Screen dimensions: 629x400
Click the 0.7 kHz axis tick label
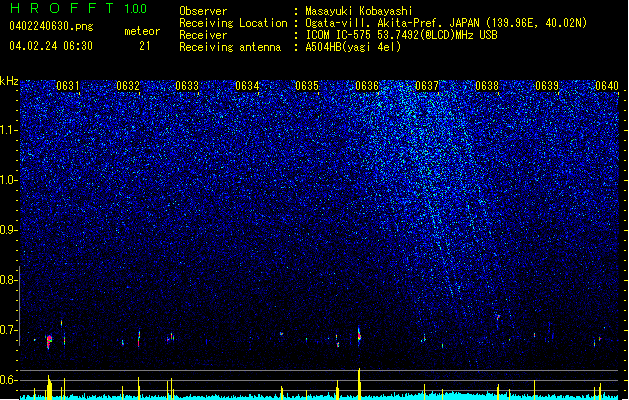[x=8, y=330]
